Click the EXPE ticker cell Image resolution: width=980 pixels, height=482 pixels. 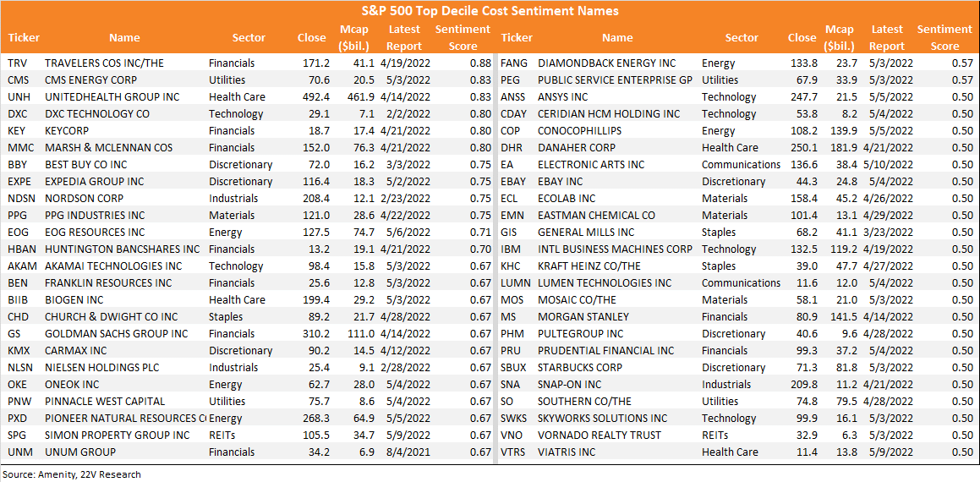coord(19,181)
